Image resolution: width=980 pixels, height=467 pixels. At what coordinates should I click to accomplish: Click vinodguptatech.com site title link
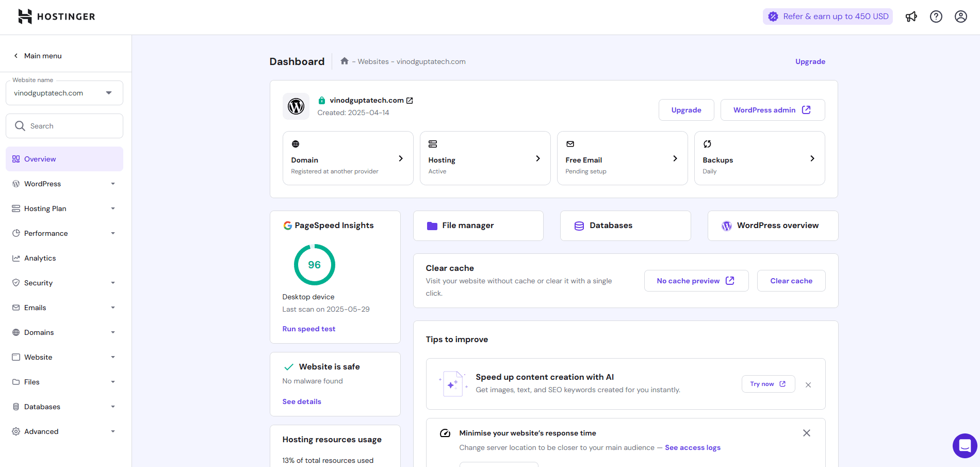click(367, 100)
